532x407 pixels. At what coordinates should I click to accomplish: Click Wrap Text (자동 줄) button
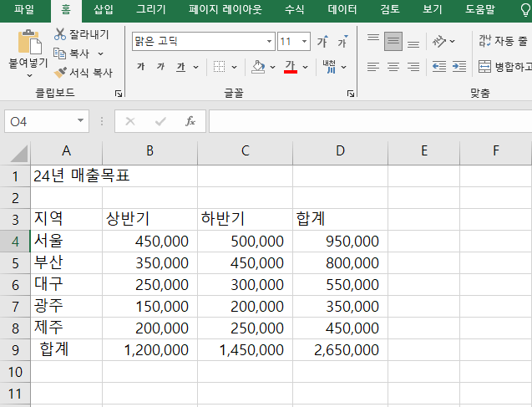click(x=504, y=42)
